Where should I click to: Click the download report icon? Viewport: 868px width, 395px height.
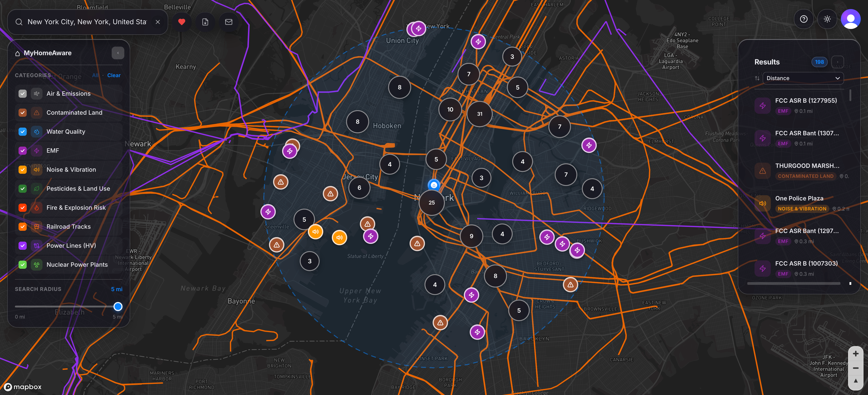point(205,22)
